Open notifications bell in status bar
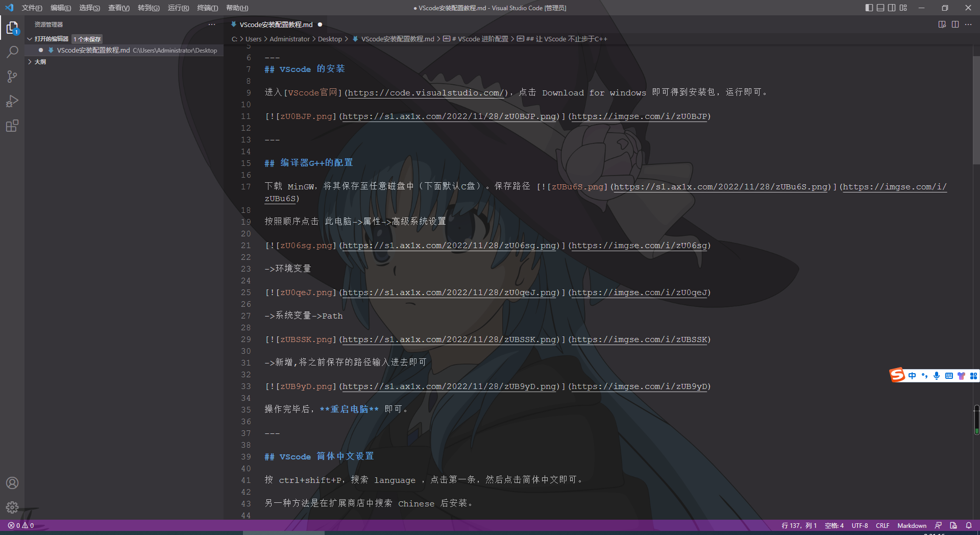 pos(969,525)
